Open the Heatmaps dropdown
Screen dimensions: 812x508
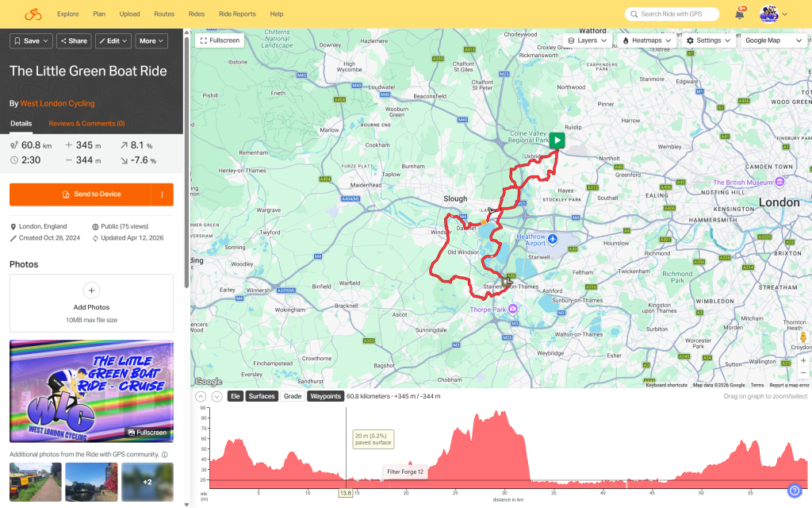647,40
